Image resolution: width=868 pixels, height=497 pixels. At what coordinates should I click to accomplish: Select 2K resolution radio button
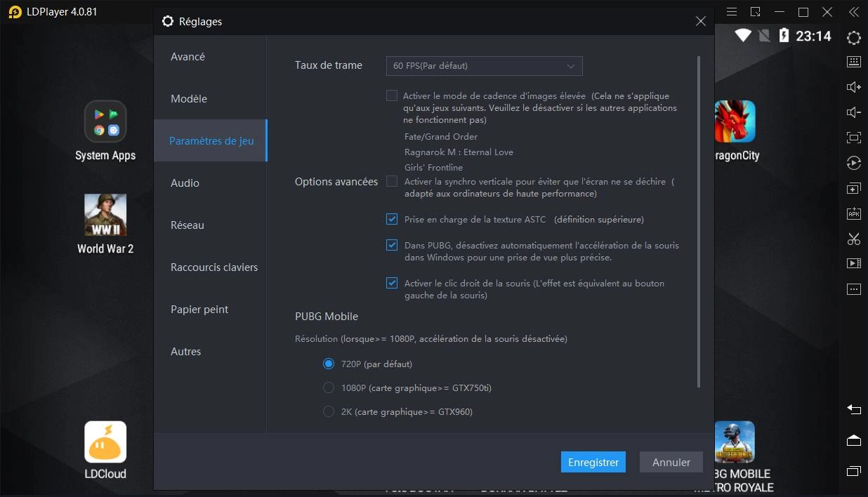pyautogui.click(x=328, y=411)
